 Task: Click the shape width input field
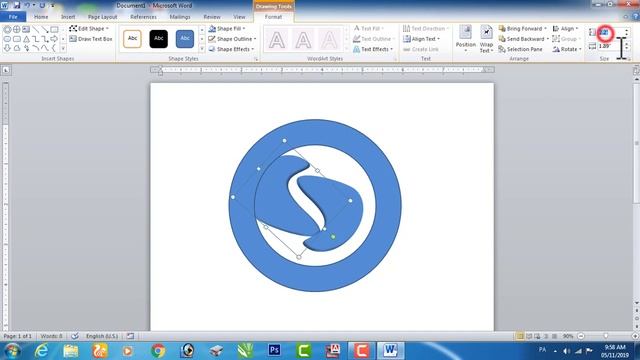(x=611, y=46)
